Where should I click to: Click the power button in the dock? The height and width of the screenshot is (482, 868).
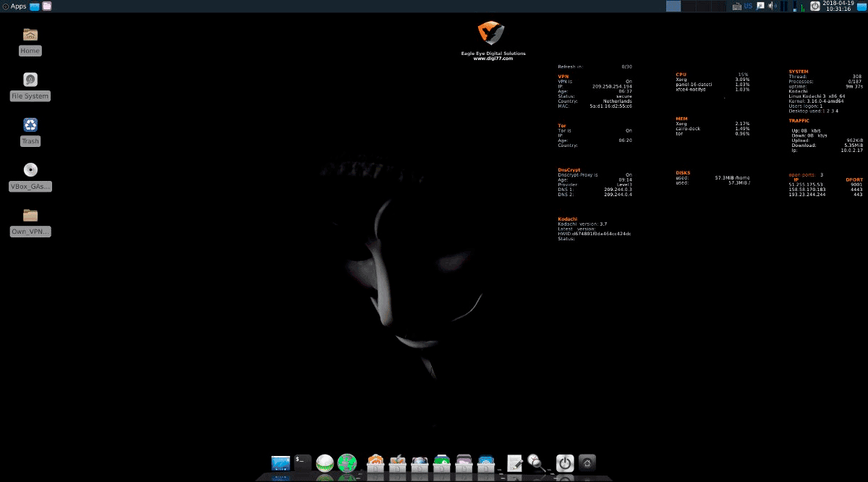tap(565, 463)
